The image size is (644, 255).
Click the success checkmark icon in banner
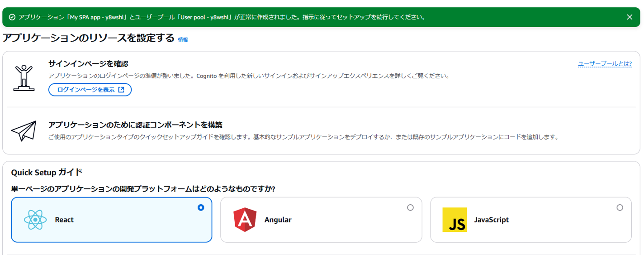(12, 17)
